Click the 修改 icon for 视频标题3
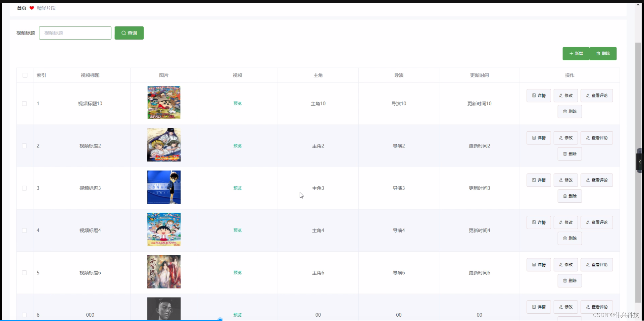644x321 pixels. (561, 180)
